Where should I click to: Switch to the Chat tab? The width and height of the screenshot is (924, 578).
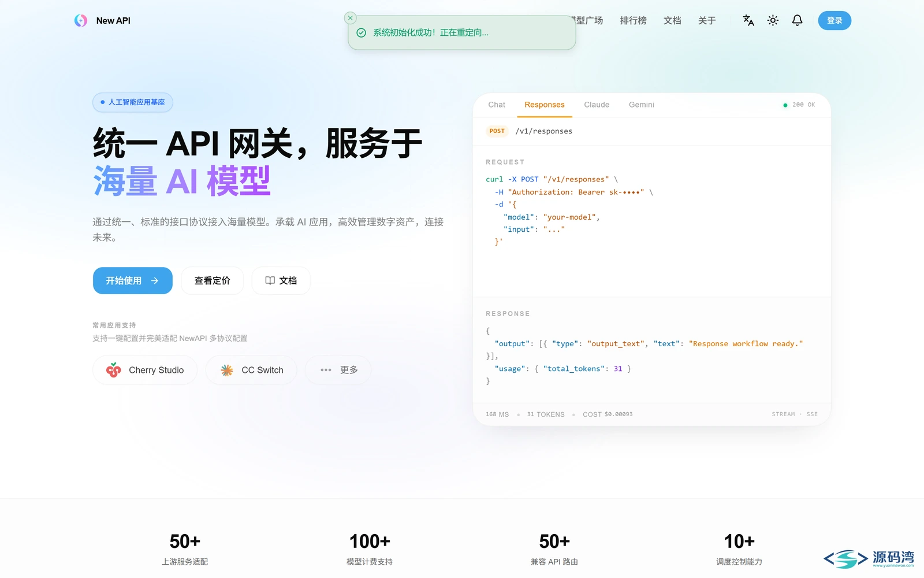tap(497, 105)
